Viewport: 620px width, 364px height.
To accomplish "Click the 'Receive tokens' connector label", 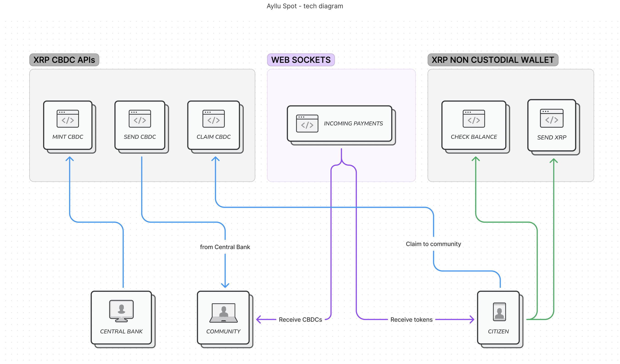I will point(411,320).
